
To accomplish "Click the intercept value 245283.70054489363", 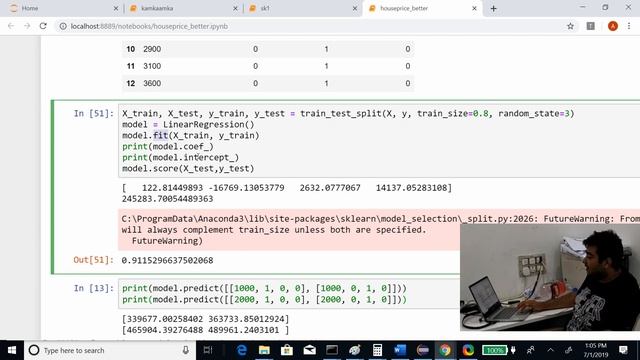I will click(167, 199).
